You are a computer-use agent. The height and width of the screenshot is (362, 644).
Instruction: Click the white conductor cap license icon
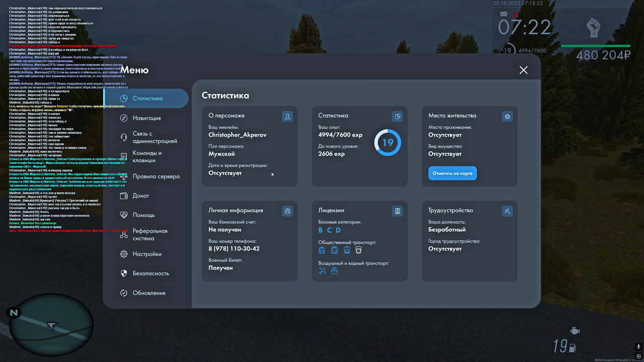coord(359,250)
